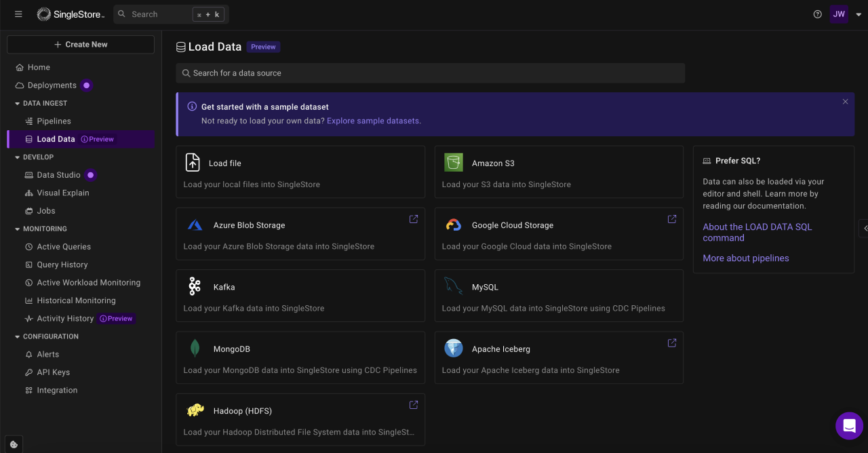Dismiss the sample dataset banner

coord(845,101)
